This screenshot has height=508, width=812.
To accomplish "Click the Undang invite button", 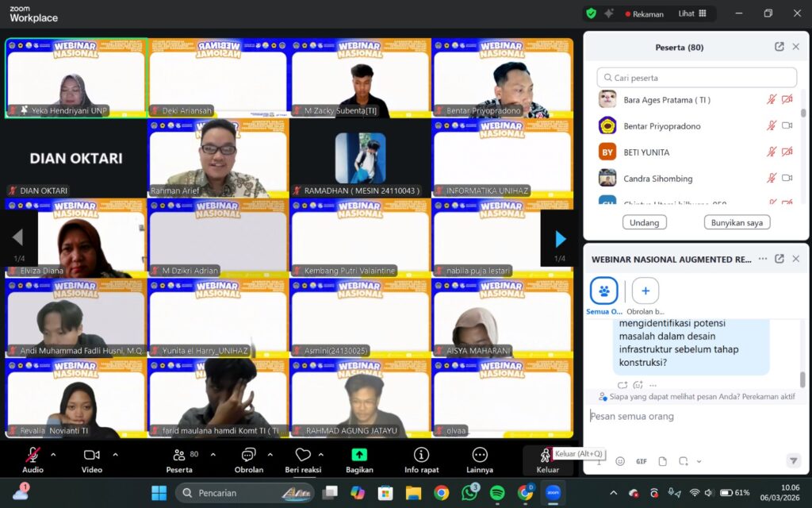I will click(x=644, y=223).
